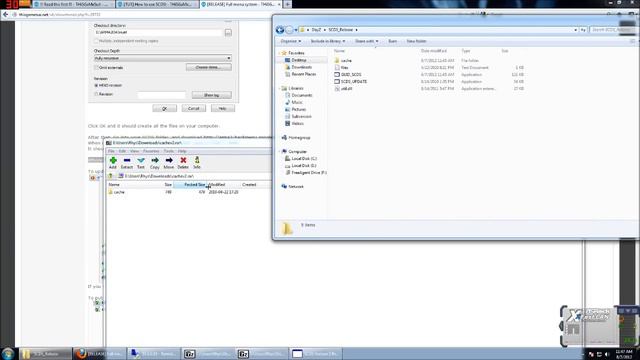The width and height of the screenshot is (640, 360).
Task: Expand the address bar history dropdown
Action: point(576,30)
